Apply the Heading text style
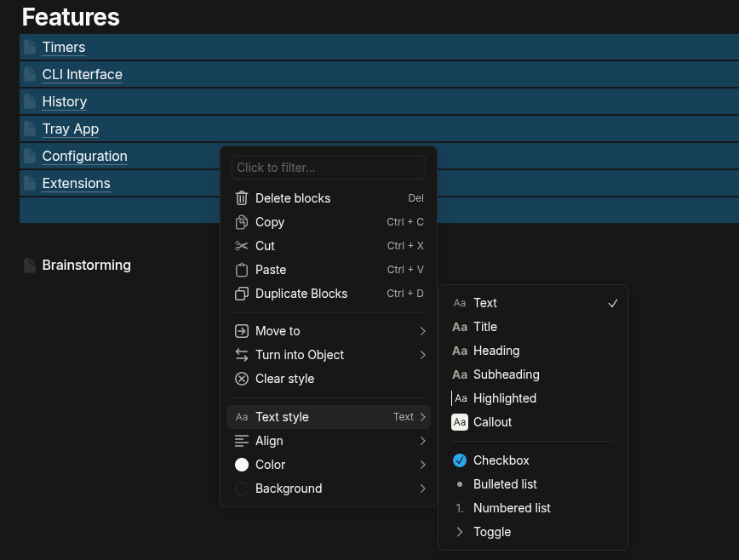This screenshot has width=739, height=560. pos(533,351)
